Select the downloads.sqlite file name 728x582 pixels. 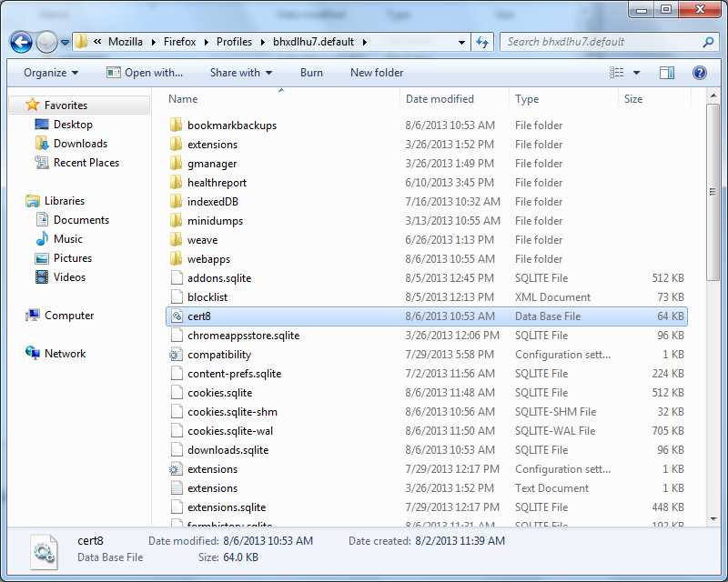coord(228,450)
